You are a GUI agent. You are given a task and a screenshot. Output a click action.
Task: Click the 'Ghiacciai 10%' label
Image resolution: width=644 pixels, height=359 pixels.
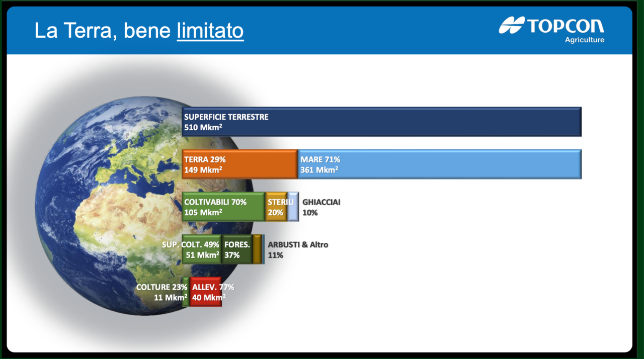click(321, 207)
